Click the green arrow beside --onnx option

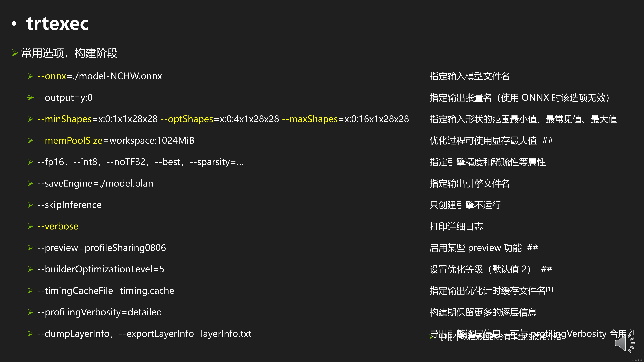coord(30,76)
